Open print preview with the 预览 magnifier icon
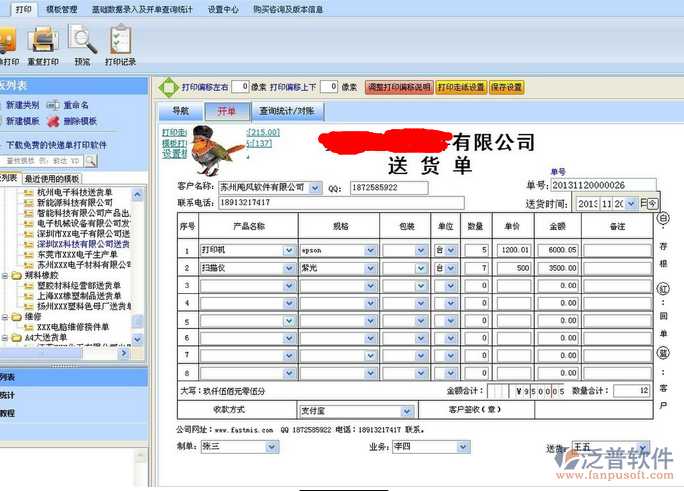 click(82, 40)
